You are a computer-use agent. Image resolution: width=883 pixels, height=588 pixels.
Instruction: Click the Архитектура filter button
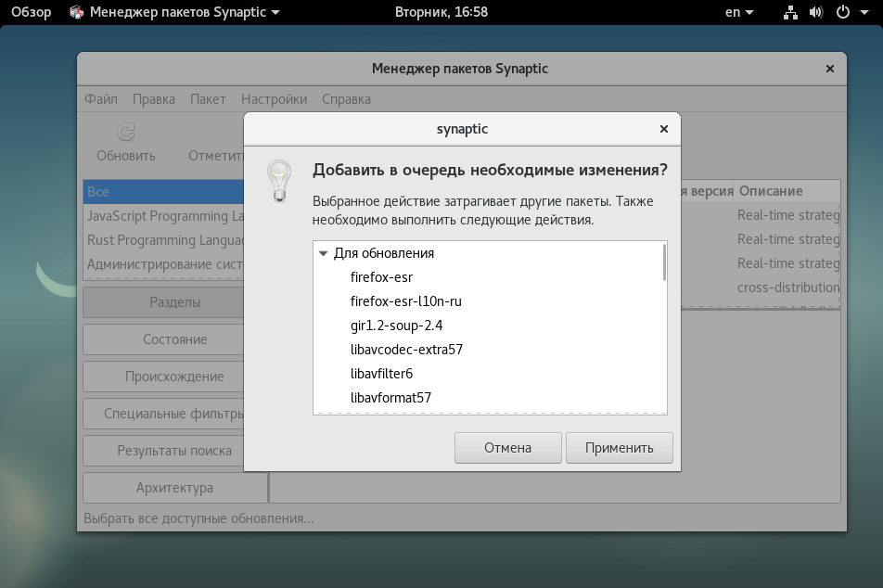tap(174, 488)
